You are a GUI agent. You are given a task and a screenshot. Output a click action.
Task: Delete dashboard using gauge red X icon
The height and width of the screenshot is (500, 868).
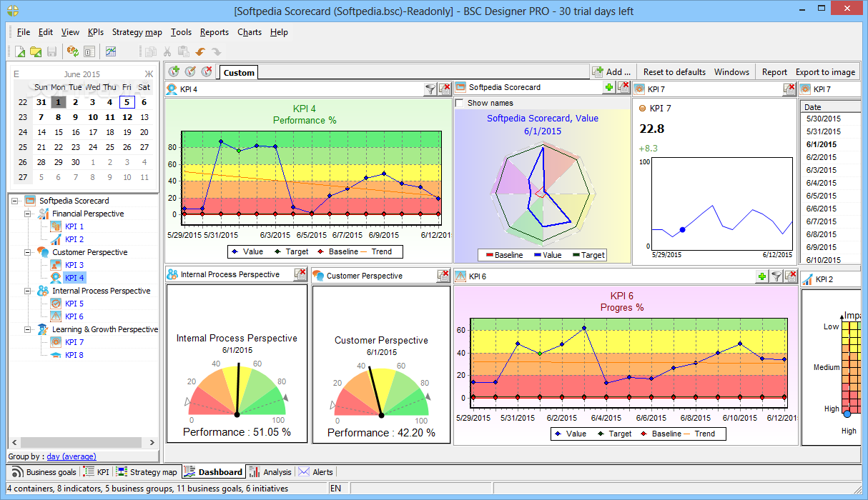207,71
